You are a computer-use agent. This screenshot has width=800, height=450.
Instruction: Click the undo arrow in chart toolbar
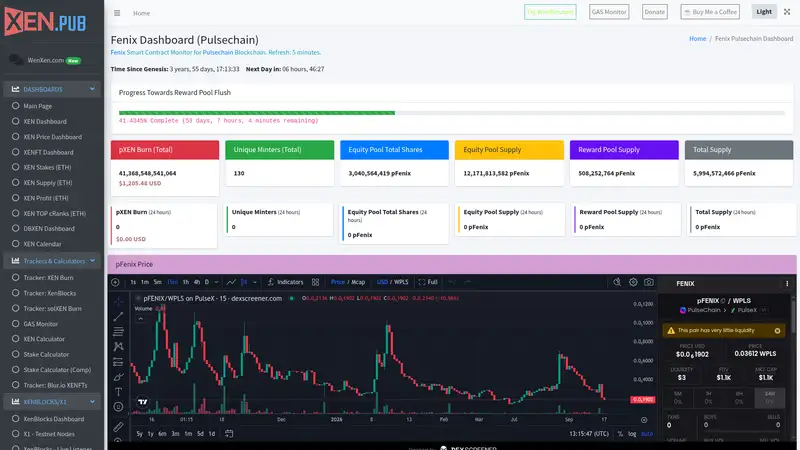tap(452, 282)
